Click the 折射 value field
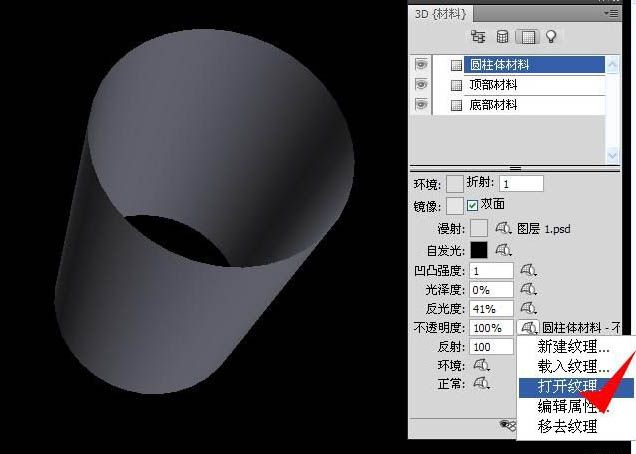This screenshot has width=636, height=454. (521, 184)
